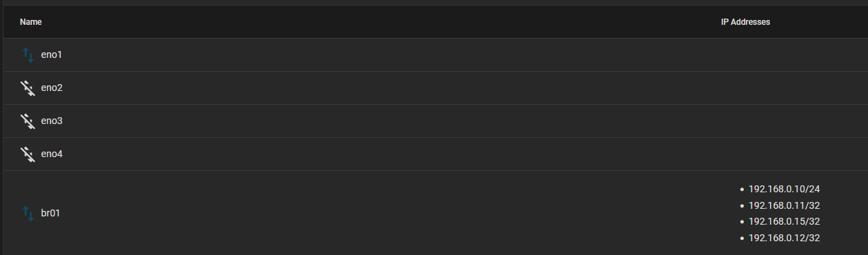This screenshot has width=868, height=255.
Task: Click the 192.168.0.15/32 address entry
Action: [784, 221]
